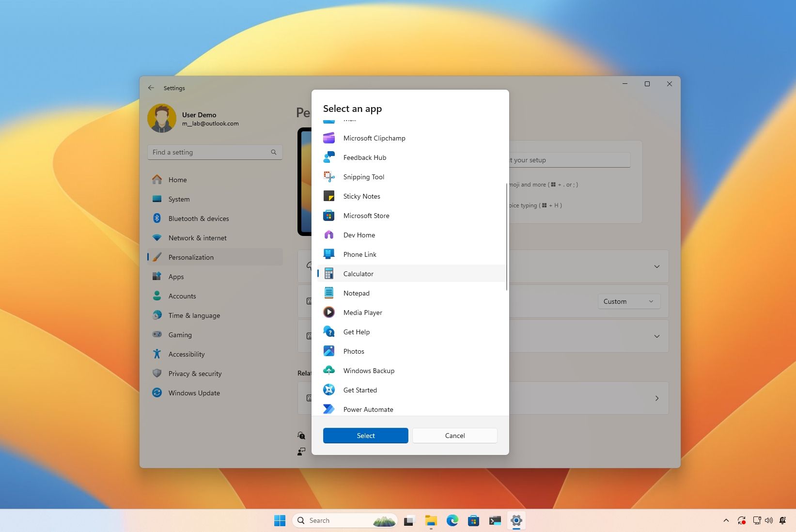Select Microsoft Clipchamp from the app list
This screenshot has width=796, height=532.
(374, 138)
